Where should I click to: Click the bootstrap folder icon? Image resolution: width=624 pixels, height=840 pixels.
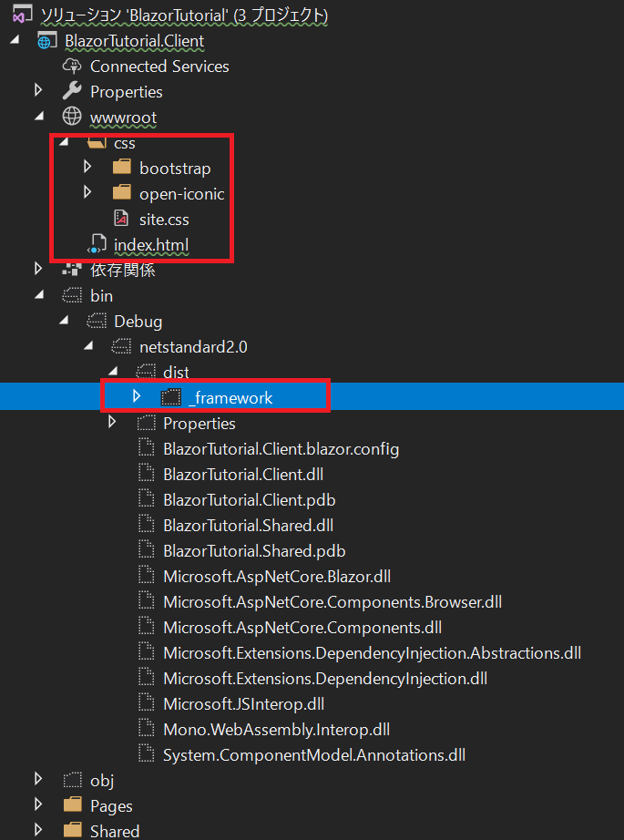[122, 169]
